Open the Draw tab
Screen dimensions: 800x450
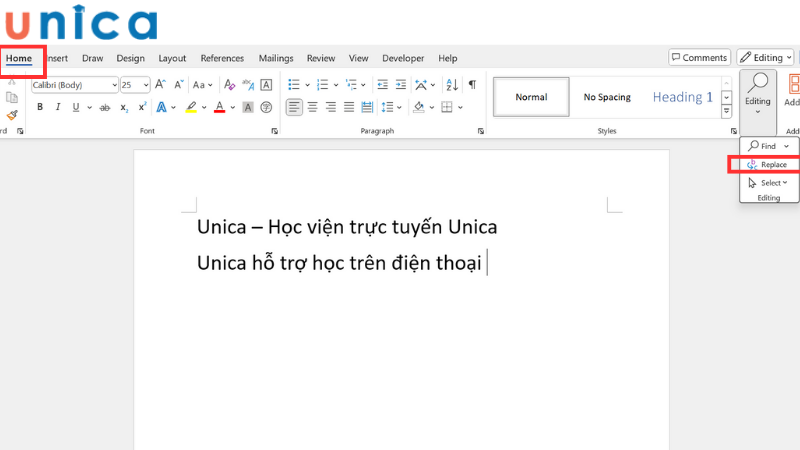[x=92, y=58]
